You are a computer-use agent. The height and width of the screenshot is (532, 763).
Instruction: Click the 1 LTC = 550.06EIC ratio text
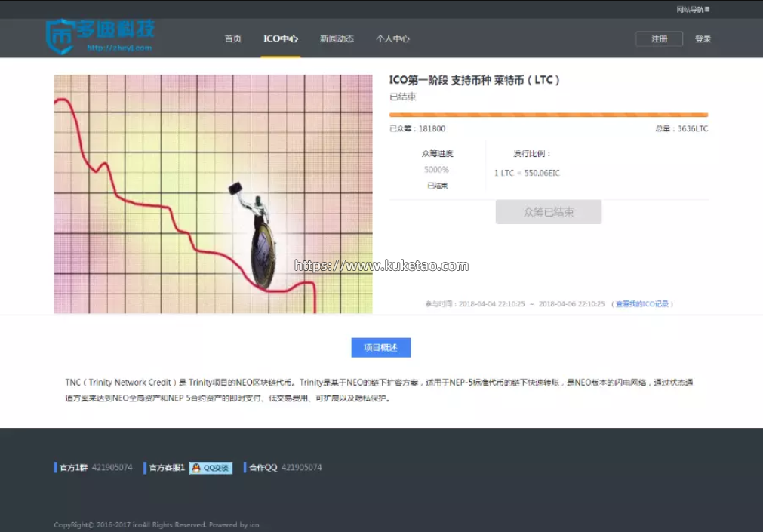(x=527, y=173)
